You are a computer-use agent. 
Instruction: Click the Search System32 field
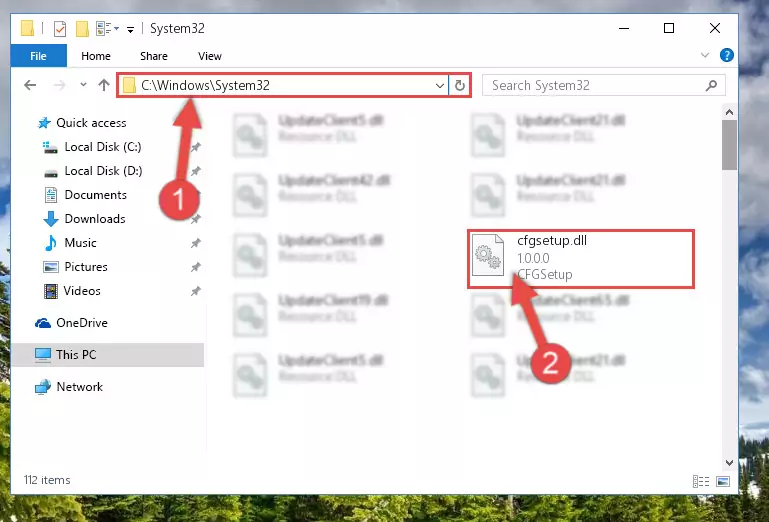(x=604, y=85)
